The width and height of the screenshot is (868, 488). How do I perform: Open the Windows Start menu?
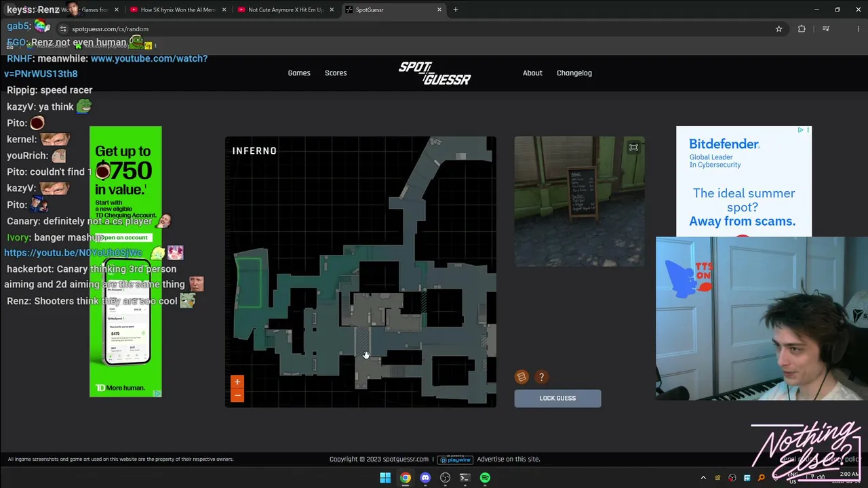385,478
